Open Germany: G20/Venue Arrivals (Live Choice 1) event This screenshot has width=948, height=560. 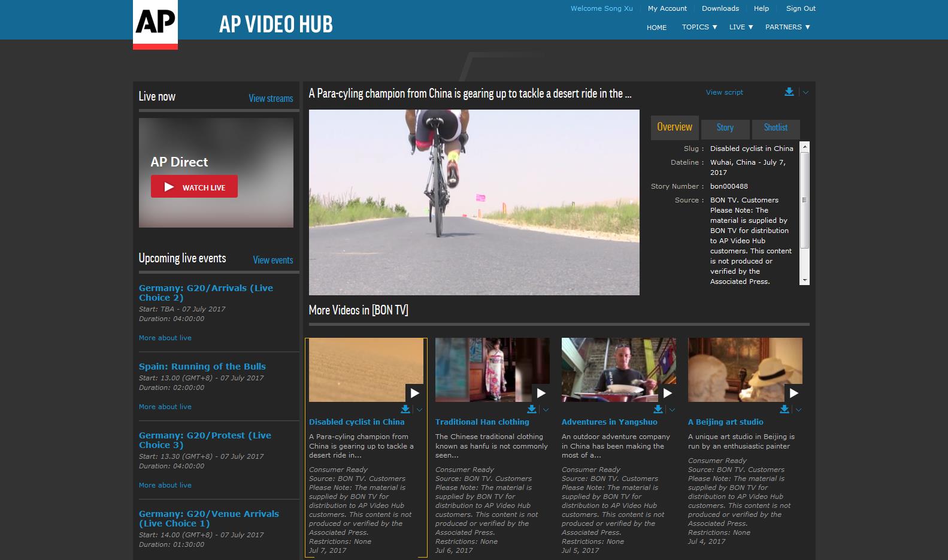208,519
